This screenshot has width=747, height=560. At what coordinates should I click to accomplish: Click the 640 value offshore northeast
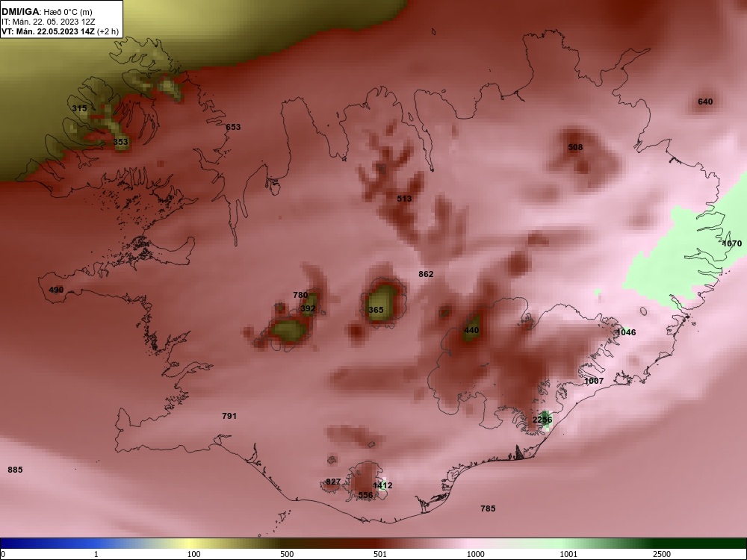(x=705, y=102)
